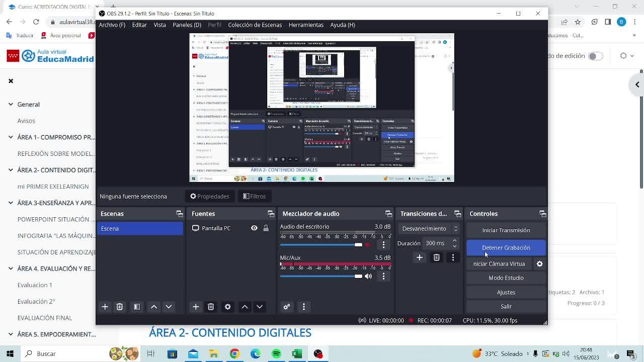The height and width of the screenshot is (362, 644).
Task: Click the Mic/Aux volume slider handle
Action: (358, 276)
